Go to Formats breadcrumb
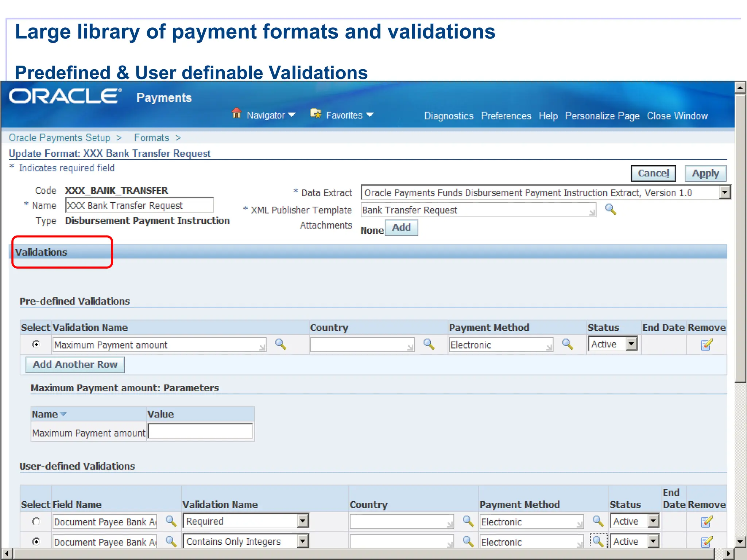The width and height of the screenshot is (747, 560). pos(151,138)
